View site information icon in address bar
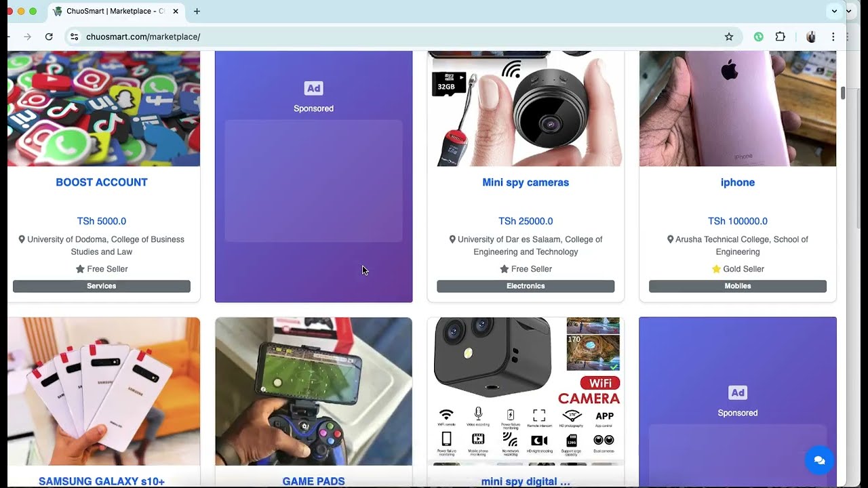The width and height of the screenshot is (868, 488). point(74,37)
